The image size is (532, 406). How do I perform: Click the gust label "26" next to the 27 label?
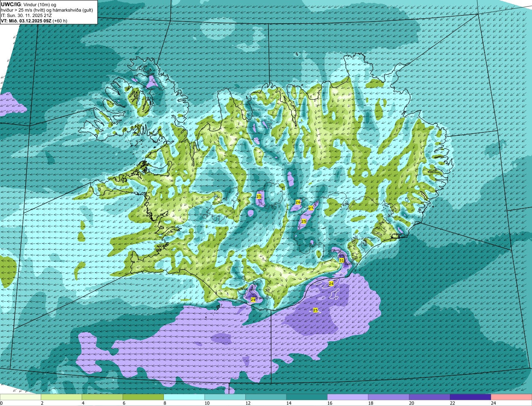click(298, 202)
